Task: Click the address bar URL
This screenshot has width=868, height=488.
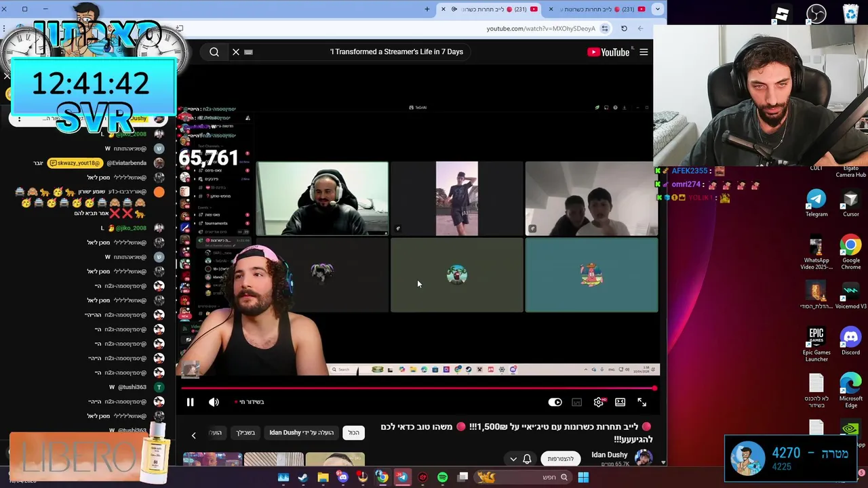Action: tap(540, 28)
